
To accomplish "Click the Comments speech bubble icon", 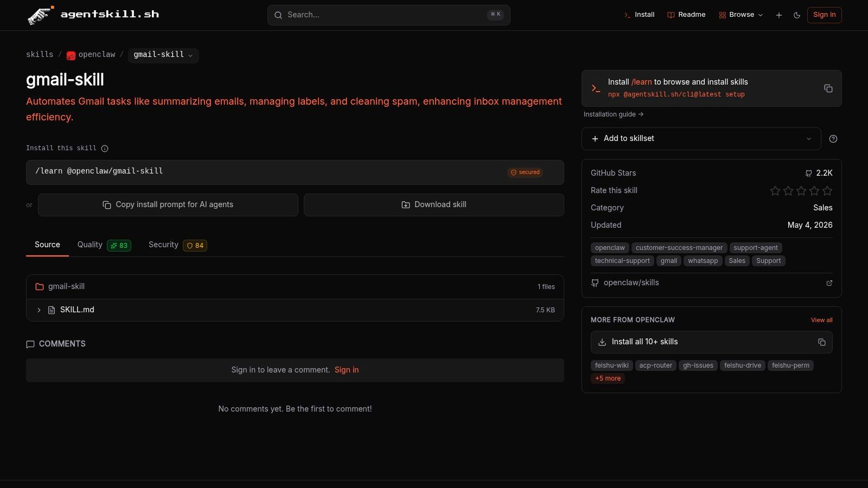I will click(x=30, y=344).
